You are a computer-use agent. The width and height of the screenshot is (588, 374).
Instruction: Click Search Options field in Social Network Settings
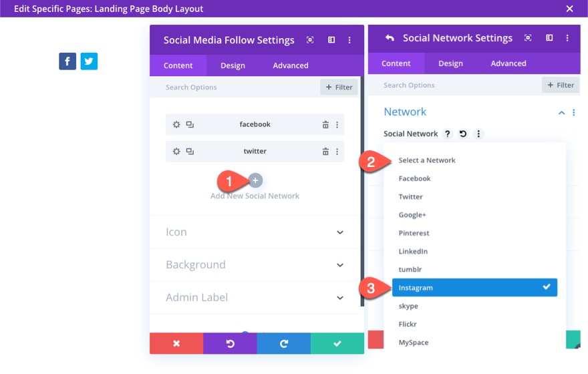point(454,85)
